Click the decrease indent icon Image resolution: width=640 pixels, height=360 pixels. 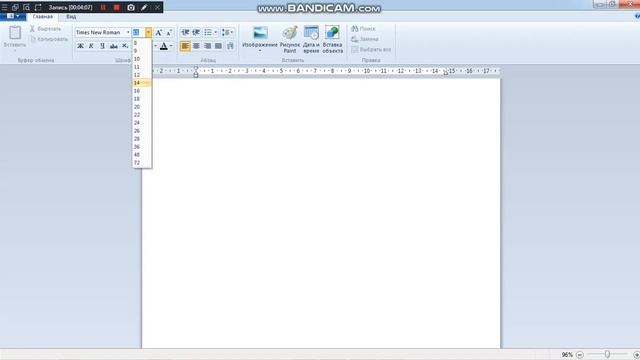pos(185,32)
